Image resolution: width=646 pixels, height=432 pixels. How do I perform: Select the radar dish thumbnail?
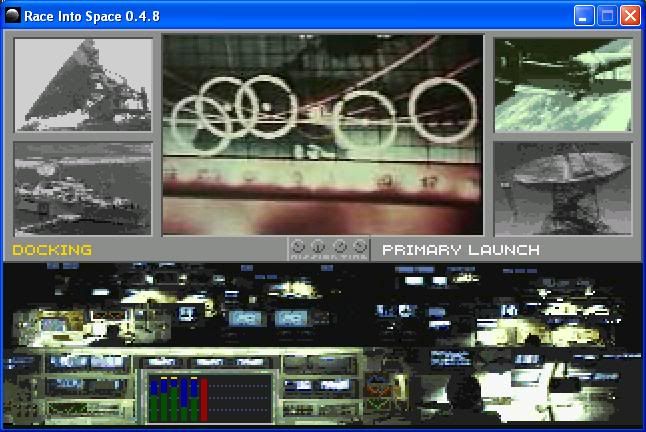pos(563,189)
